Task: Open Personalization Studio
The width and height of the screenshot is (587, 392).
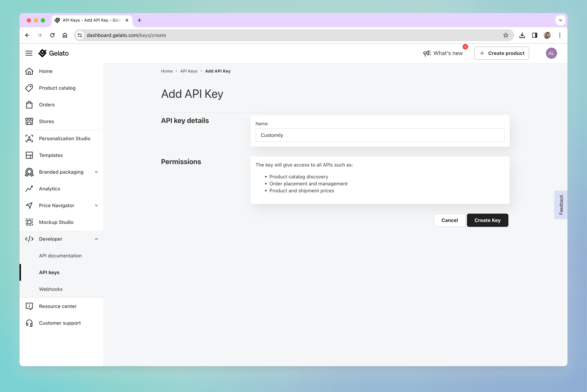Action: coord(64,138)
